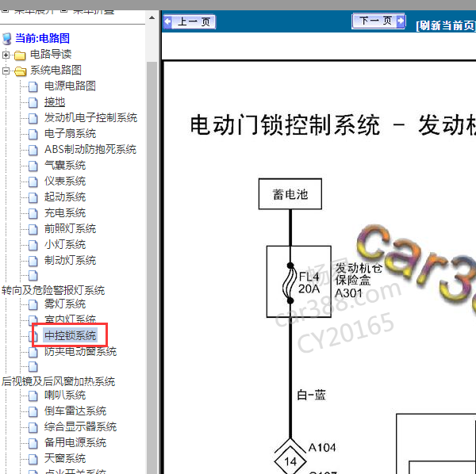The height and width of the screenshot is (474, 476).
Task: Click the 系统电路图 open folder icon
Action: [x=20, y=71]
